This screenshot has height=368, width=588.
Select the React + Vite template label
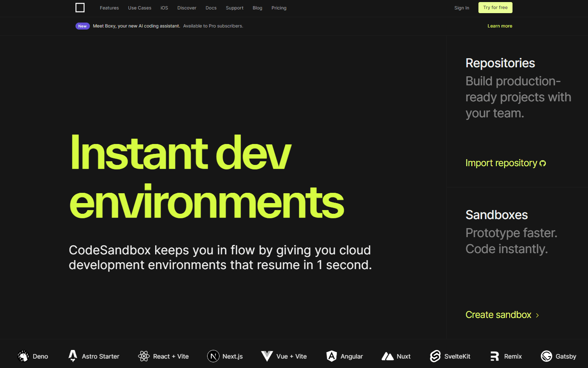171,357
